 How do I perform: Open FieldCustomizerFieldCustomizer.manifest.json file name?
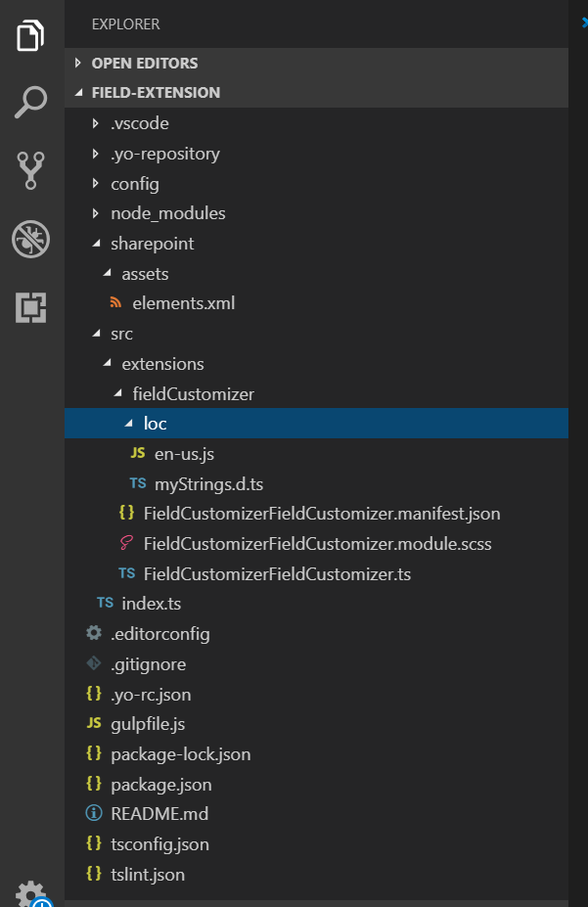[x=322, y=514]
